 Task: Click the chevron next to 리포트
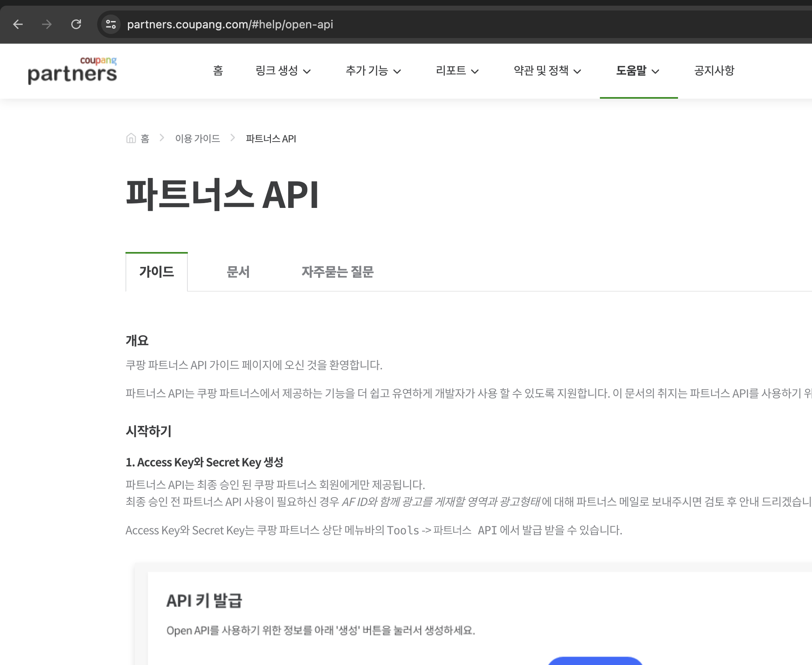coord(475,72)
